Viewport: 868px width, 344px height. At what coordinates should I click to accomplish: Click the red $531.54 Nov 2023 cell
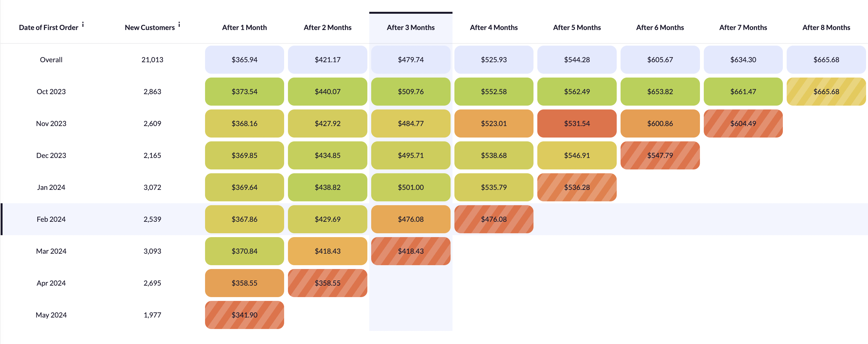point(577,123)
